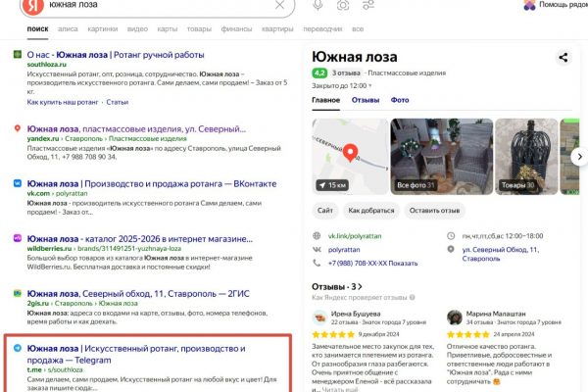Open 'Все фото 31' furniture thumbnail
This screenshot has width=588, height=392.
point(442,157)
